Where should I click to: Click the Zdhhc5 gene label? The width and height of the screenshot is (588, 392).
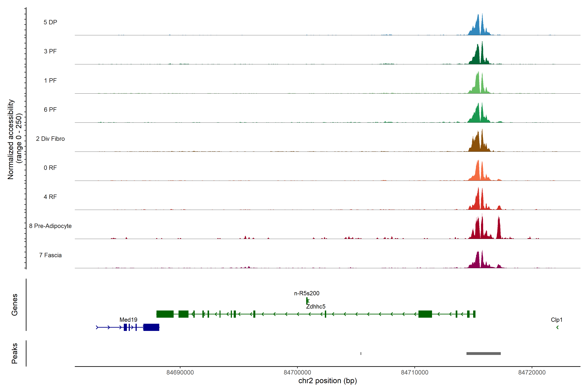pyautogui.click(x=316, y=306)
